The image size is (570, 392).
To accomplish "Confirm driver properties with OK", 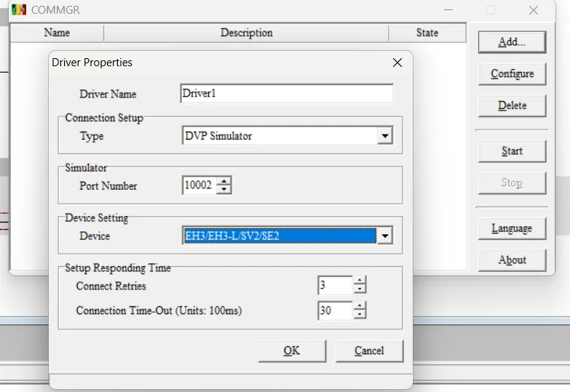I will click(x=292, y=351).
